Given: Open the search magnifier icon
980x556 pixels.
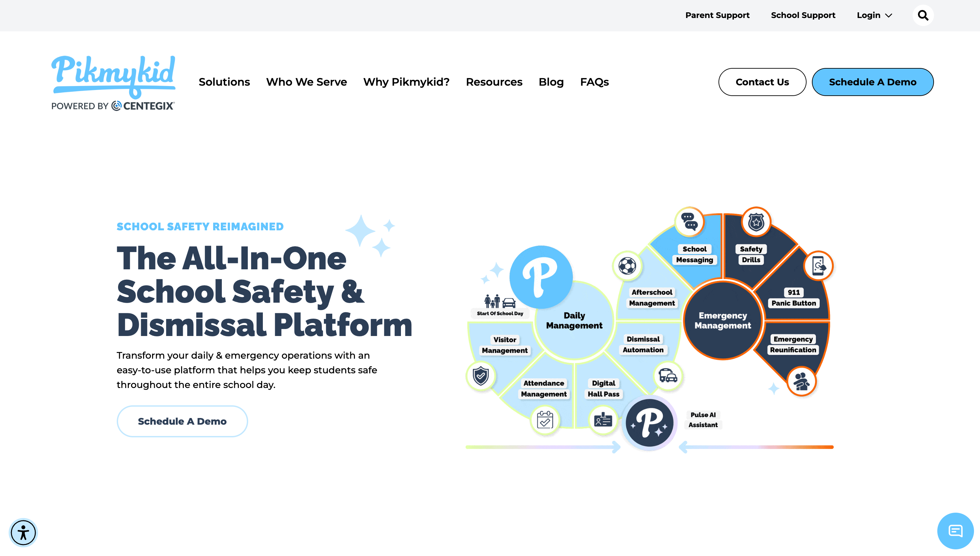Looking at the screenshot, I should 923,15.
